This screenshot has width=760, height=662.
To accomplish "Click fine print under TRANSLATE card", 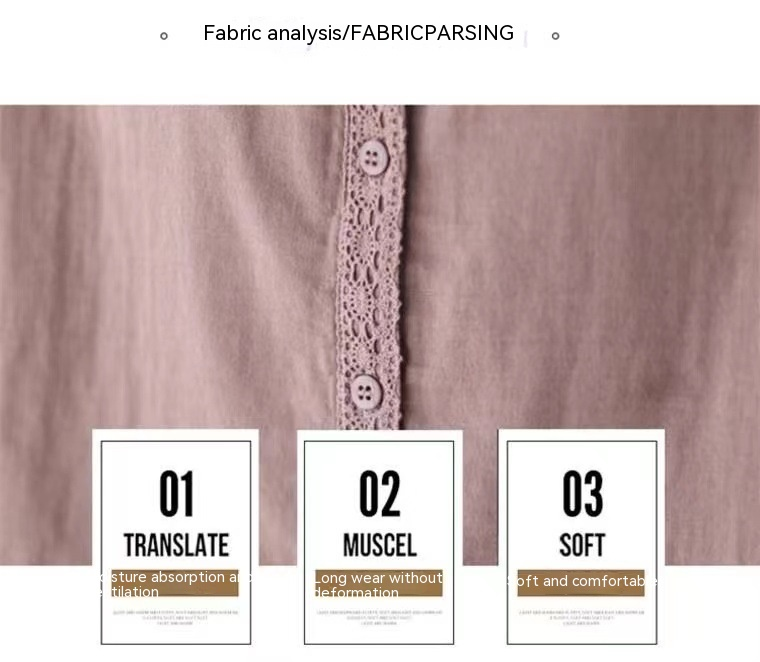I will click(175, 618).
